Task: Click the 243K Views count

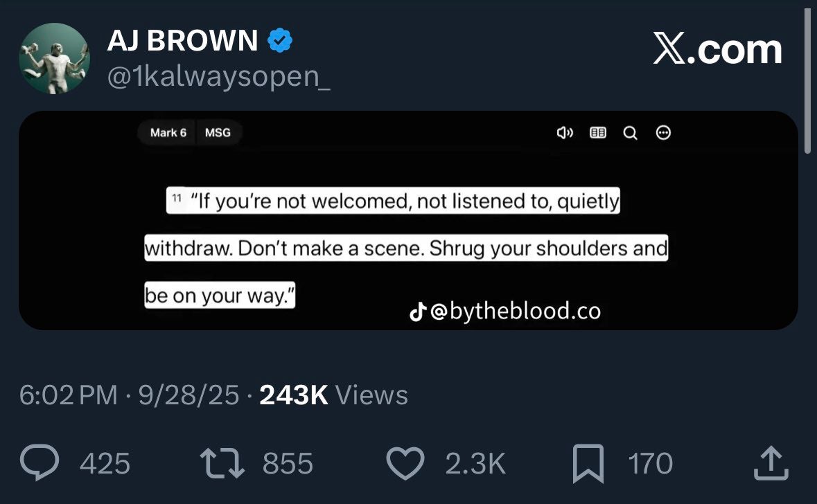Action: (x=333, y=395)
